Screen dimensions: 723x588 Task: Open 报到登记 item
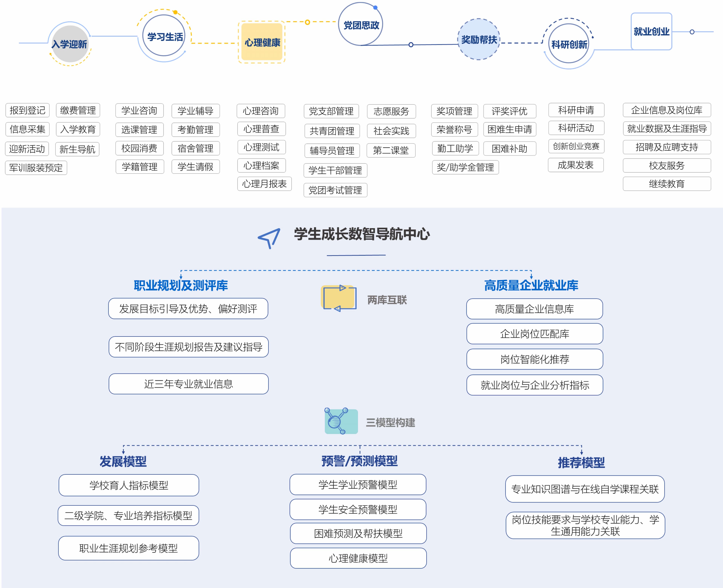[27, 110]
